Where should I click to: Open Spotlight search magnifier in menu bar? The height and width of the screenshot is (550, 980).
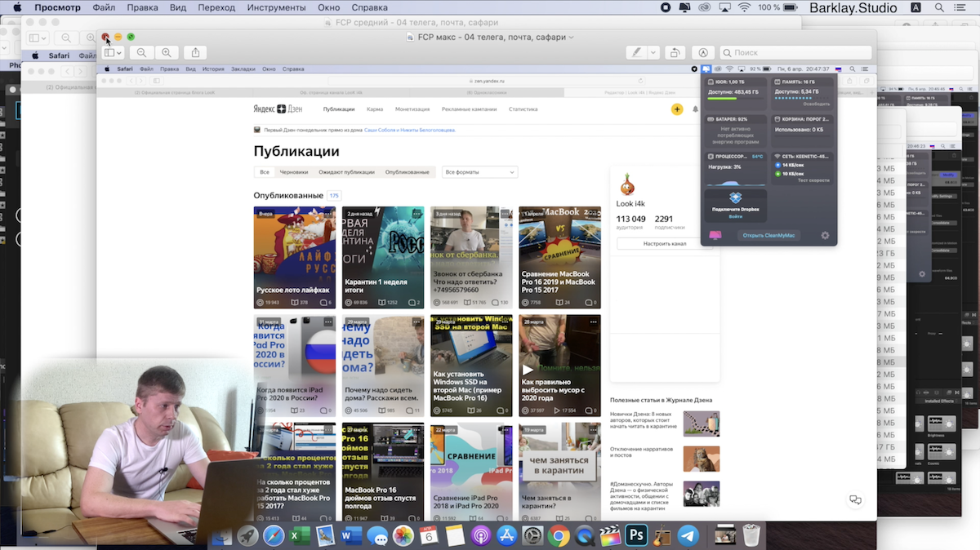pos(941,7)
